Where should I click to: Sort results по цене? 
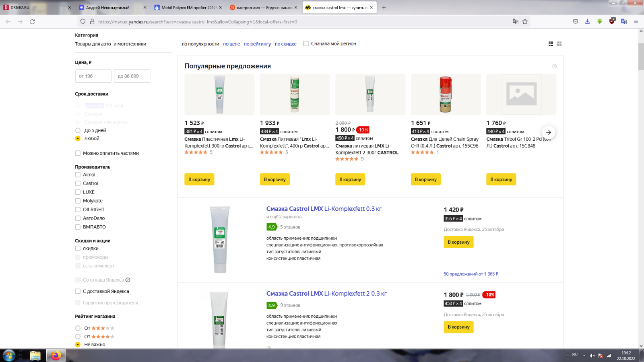tap(231, 44)
